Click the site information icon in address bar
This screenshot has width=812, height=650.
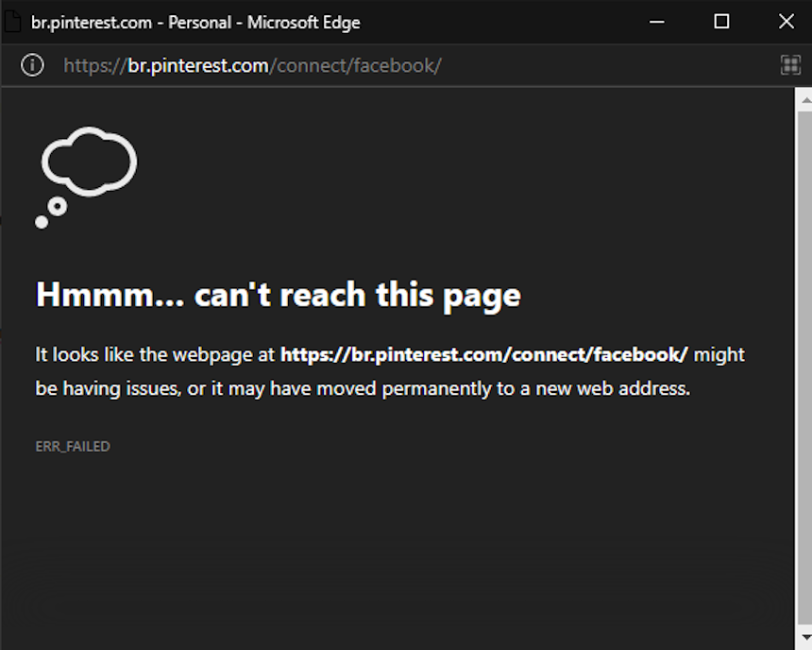pos(32,65)
